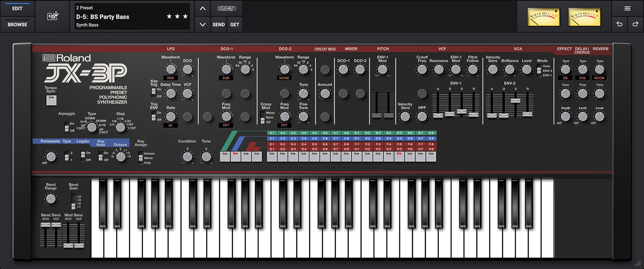The image size is (644, 269).
Task: Click the VCF Pitch Follow knob
Action: click(473, 69)
